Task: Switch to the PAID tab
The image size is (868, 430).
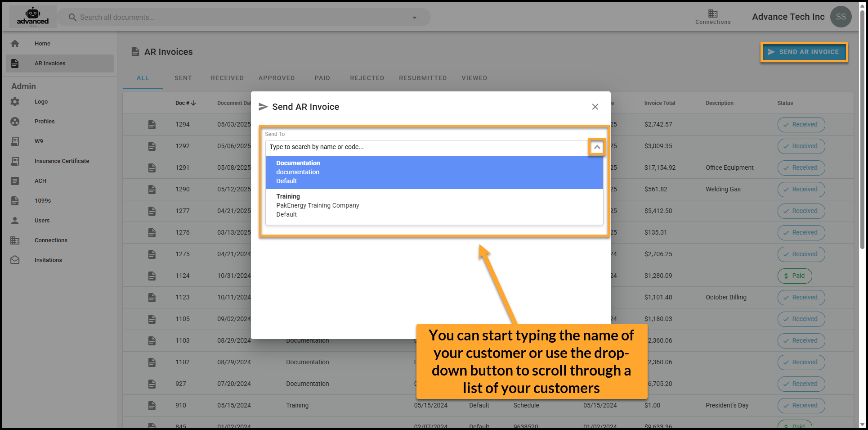Action: 322,78
